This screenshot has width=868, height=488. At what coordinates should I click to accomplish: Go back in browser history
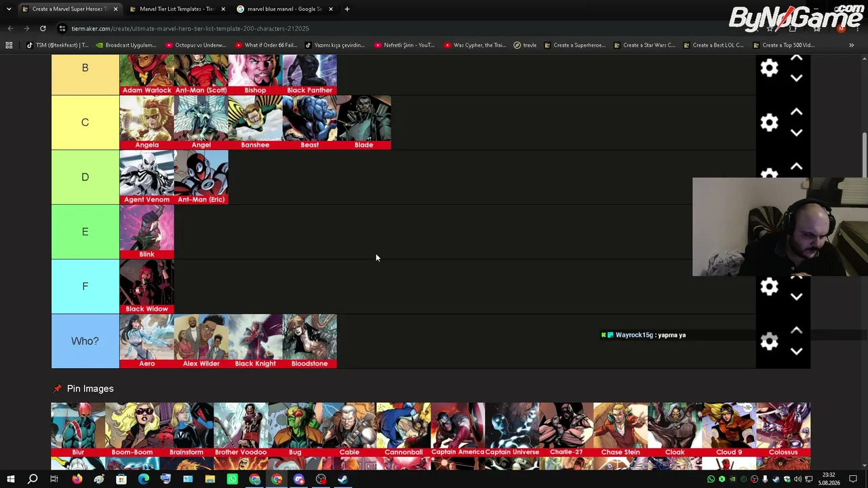coord(10,28)
